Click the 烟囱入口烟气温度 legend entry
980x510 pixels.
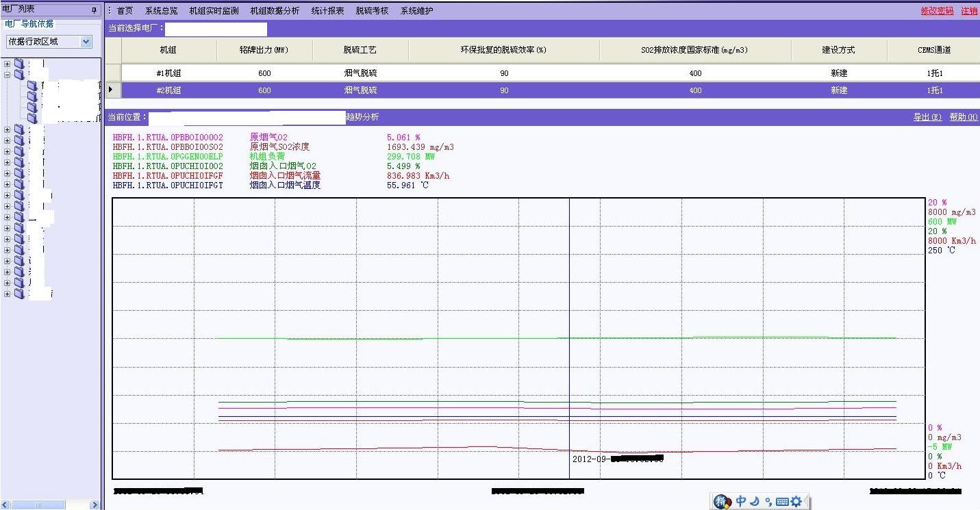click(285, 186)
